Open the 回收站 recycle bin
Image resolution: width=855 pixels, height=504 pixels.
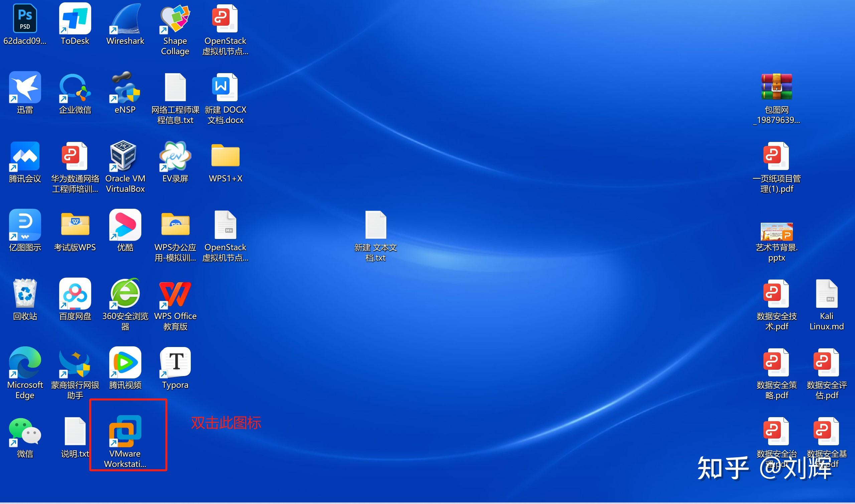[25, 294]
